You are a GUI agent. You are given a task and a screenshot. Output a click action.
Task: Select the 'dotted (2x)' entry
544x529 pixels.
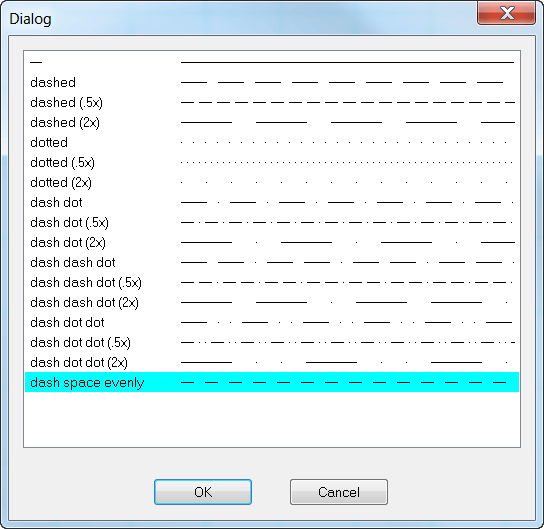tap(272, 182)
